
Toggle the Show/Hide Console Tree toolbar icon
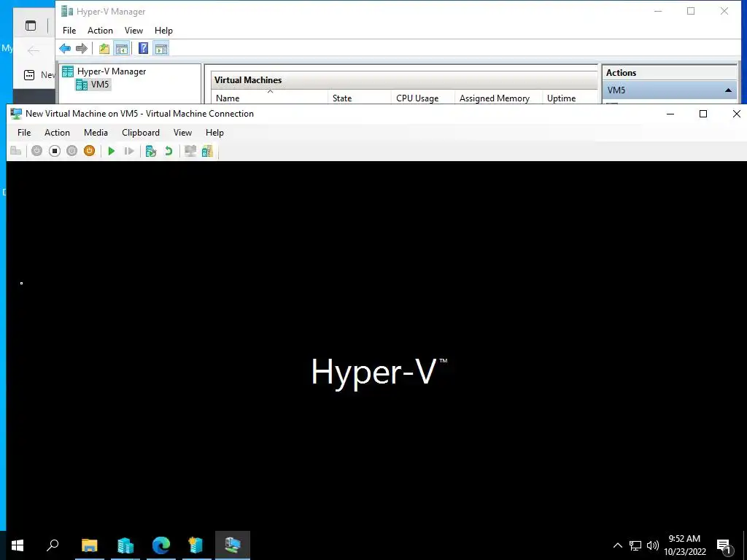(122, 49)
